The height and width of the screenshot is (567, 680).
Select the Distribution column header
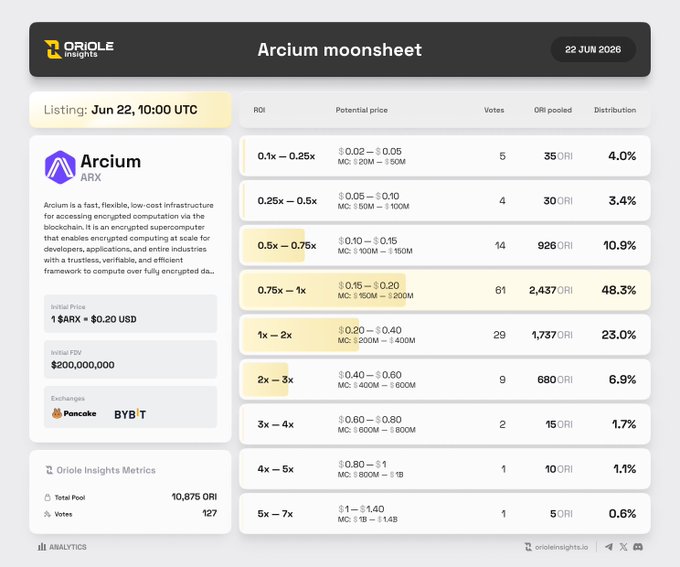click(x=615, y=110)
